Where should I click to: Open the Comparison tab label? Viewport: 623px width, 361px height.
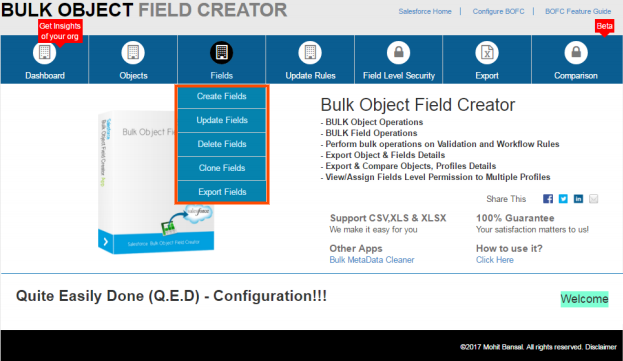point(576,75)
